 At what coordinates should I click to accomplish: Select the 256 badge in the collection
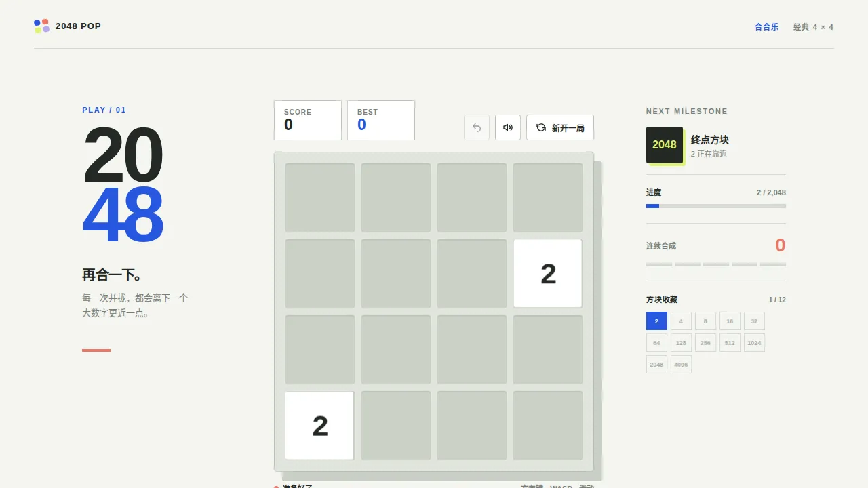[x=706, y=343]
